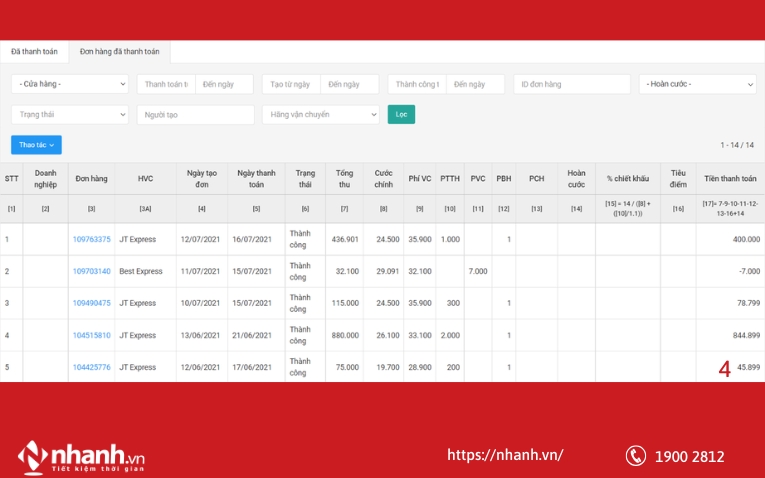This screenshot has width=765, height=478.
Task: Click the Người tạo input field
Action: coord(196,115)
